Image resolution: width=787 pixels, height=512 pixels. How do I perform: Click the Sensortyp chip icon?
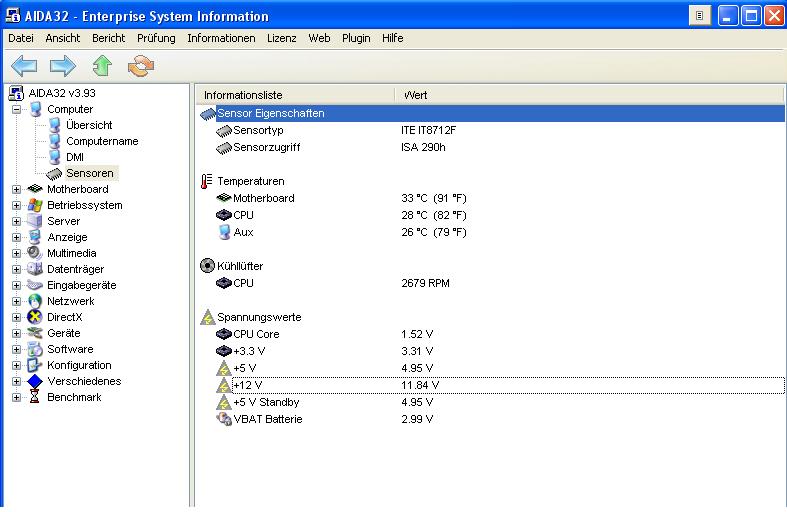point(223,131)
